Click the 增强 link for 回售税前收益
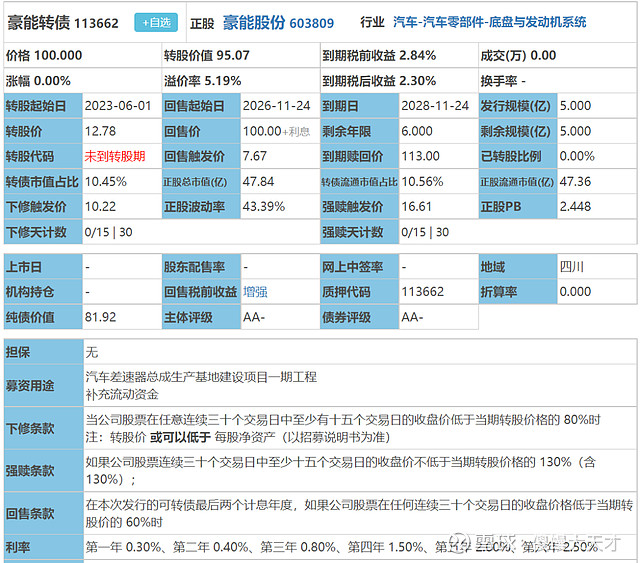This screenshot has width=640, height=563. point(255,292)
